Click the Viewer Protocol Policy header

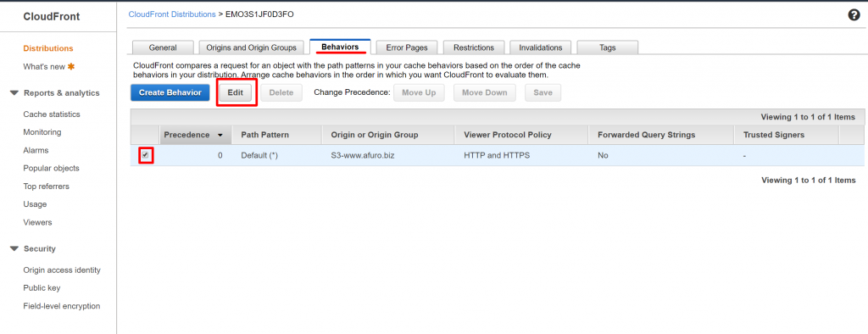click(521, 135)
